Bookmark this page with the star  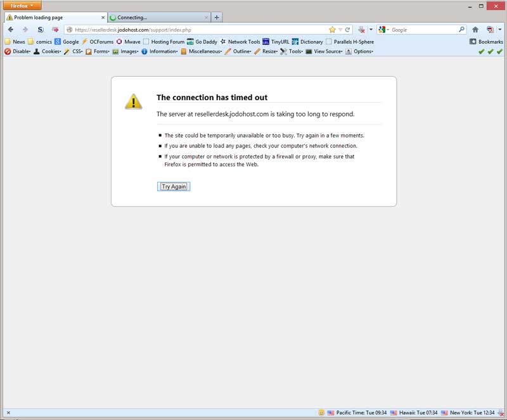332,30
